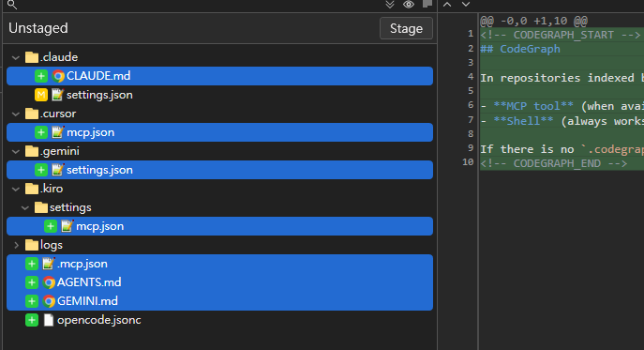
Task: Toggle the eye visibility icon
Action: [x=409, y=5]
